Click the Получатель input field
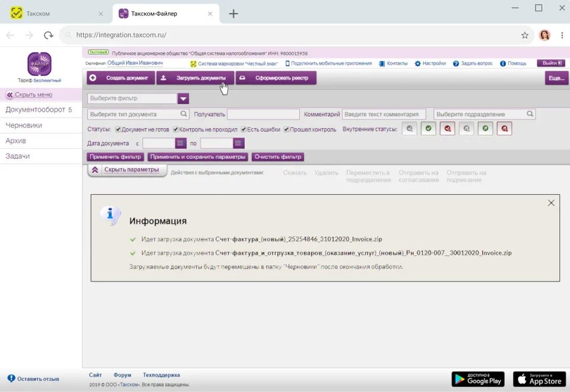Screen dimensions: 570x392 coord(263,114)
